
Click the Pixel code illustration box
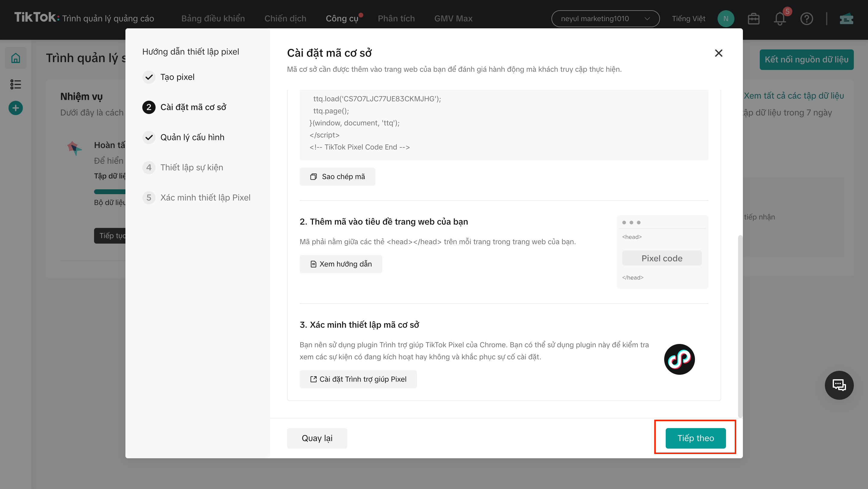pos(662,258)
